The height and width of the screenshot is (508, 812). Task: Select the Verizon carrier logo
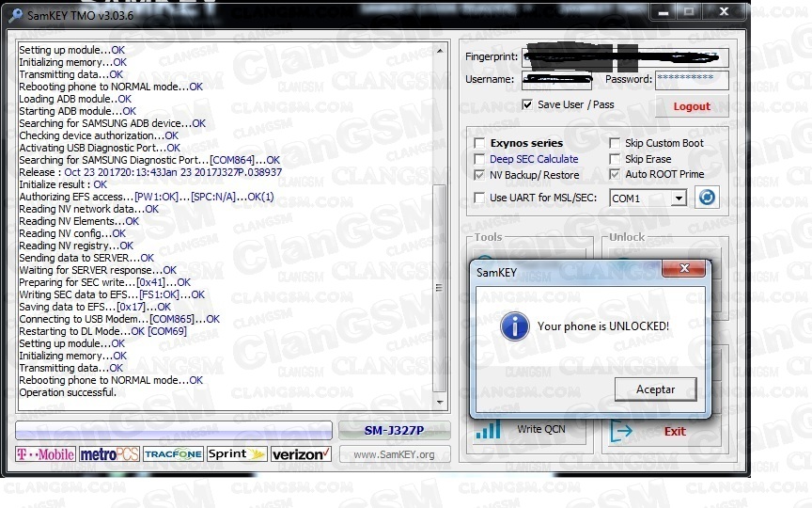(301, 454)
